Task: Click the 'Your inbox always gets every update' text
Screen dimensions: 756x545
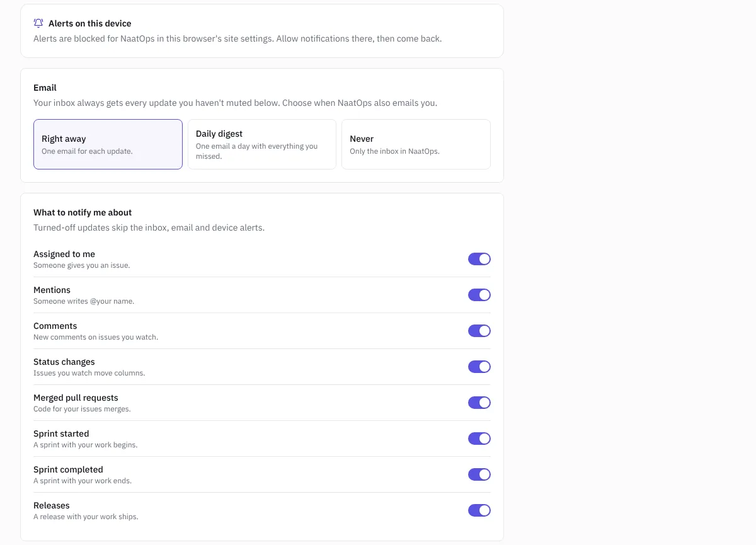Action: coord(235,103)
